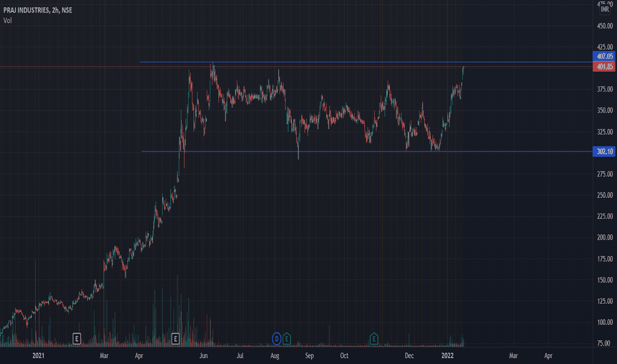Select the upper blue horizontal line at 407.05
Image resolution: width=617 pixels, height=364 pixels.
pyautogui.click(x=366, y=62)
